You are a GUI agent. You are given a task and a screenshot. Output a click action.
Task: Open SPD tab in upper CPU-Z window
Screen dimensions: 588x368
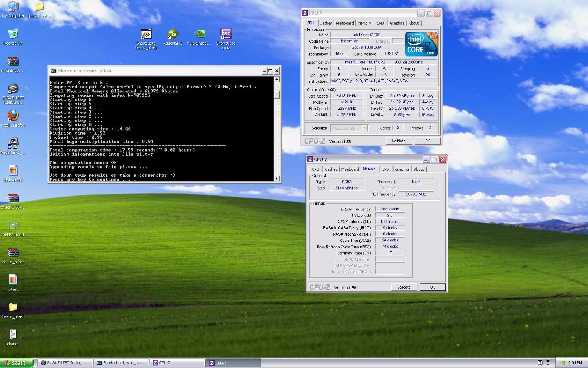[x=380, y=23]
